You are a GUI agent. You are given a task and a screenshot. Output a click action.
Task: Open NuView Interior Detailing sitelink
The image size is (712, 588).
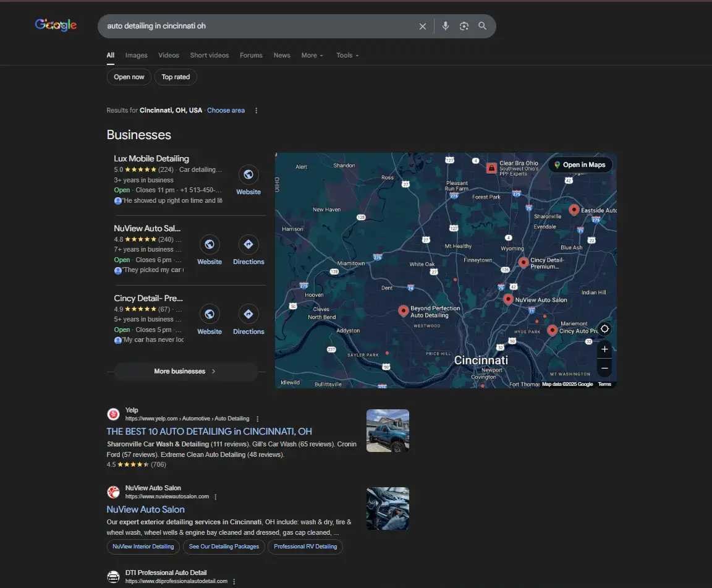tap(143, 547)
